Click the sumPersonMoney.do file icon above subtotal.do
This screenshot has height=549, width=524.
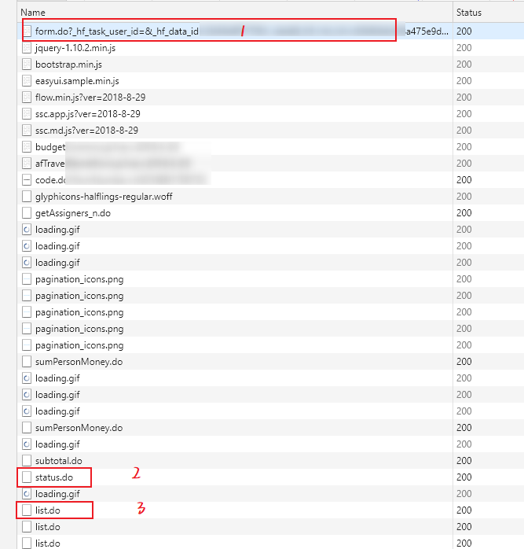coord(27,428)
